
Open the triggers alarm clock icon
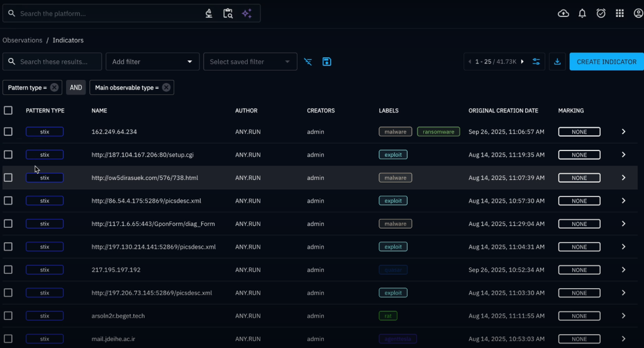click(x=601, y=14)
